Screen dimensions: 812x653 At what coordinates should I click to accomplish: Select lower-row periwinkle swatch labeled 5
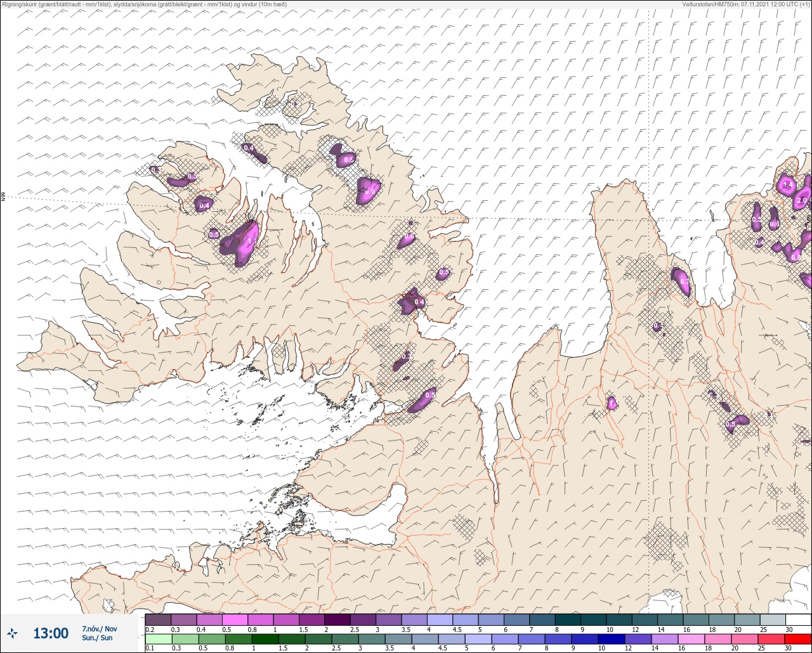point(478,638)
